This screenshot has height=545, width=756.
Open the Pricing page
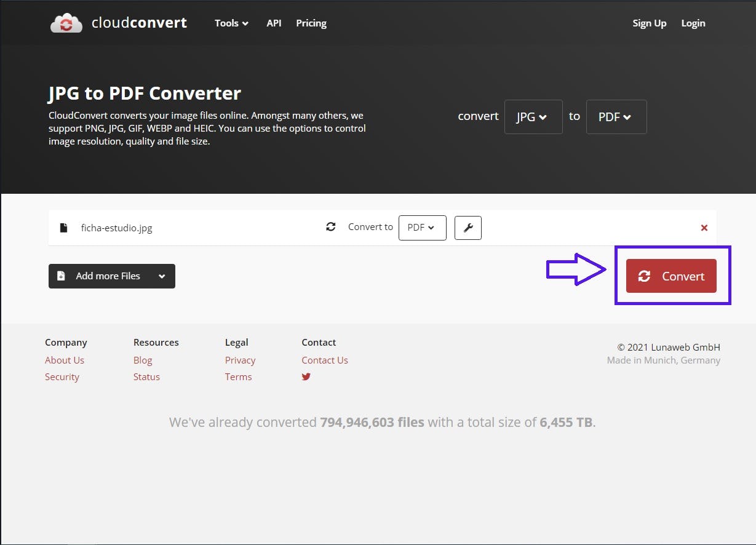(x=311, y=23)
